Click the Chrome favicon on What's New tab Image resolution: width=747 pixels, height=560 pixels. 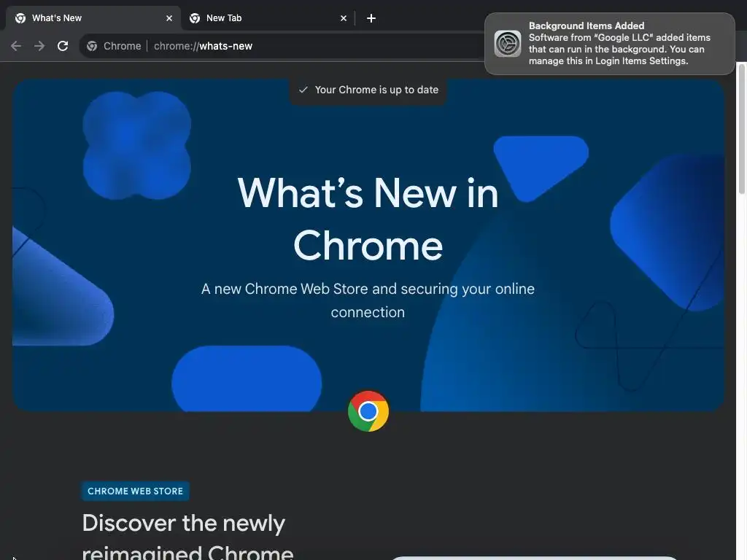[x=20, y=18]
